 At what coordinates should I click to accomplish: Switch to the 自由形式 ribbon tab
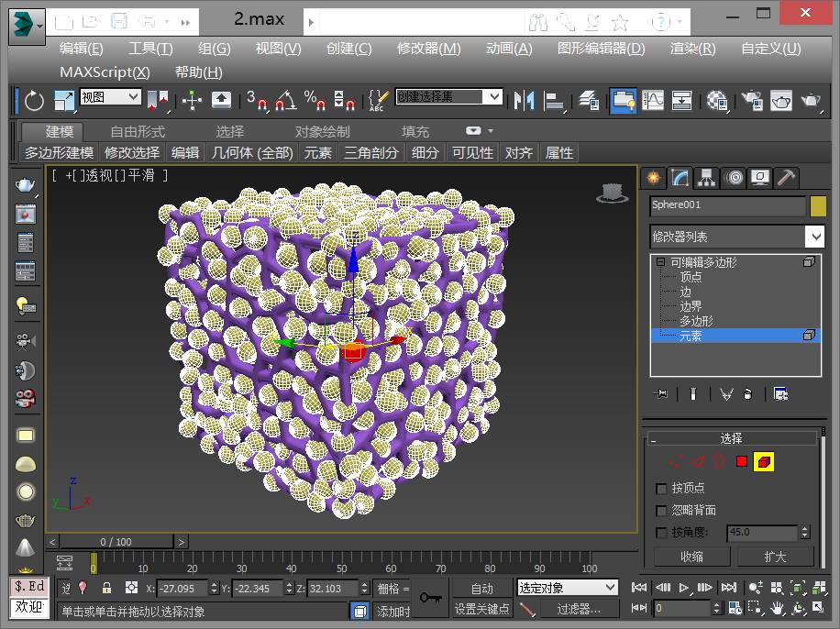point(138,131)
